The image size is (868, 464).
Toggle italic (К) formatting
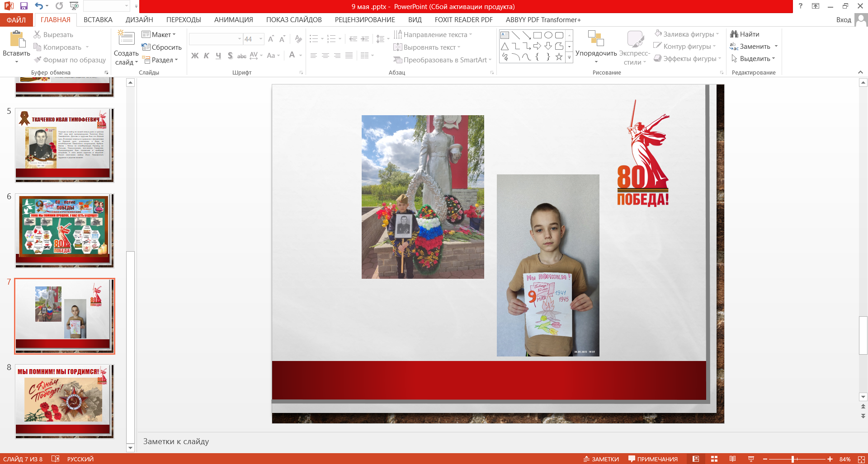click(x=207, y=56)
